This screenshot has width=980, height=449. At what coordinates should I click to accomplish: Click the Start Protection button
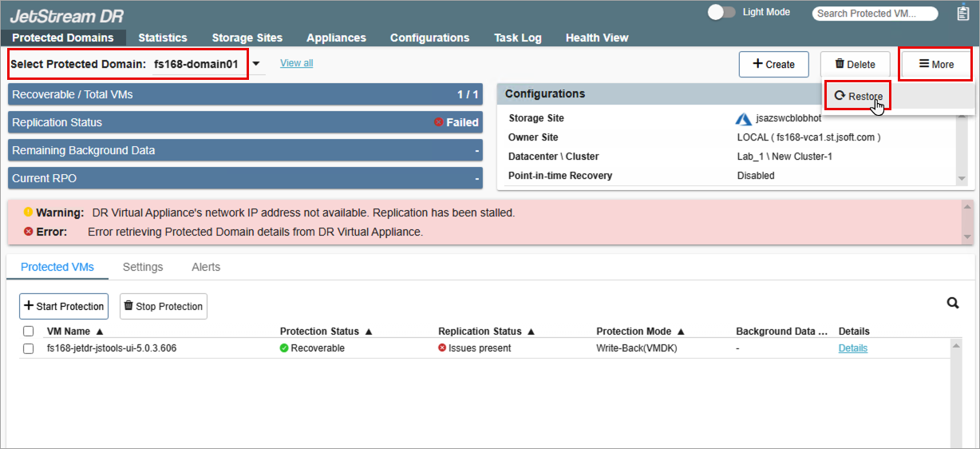coord(64,306)
